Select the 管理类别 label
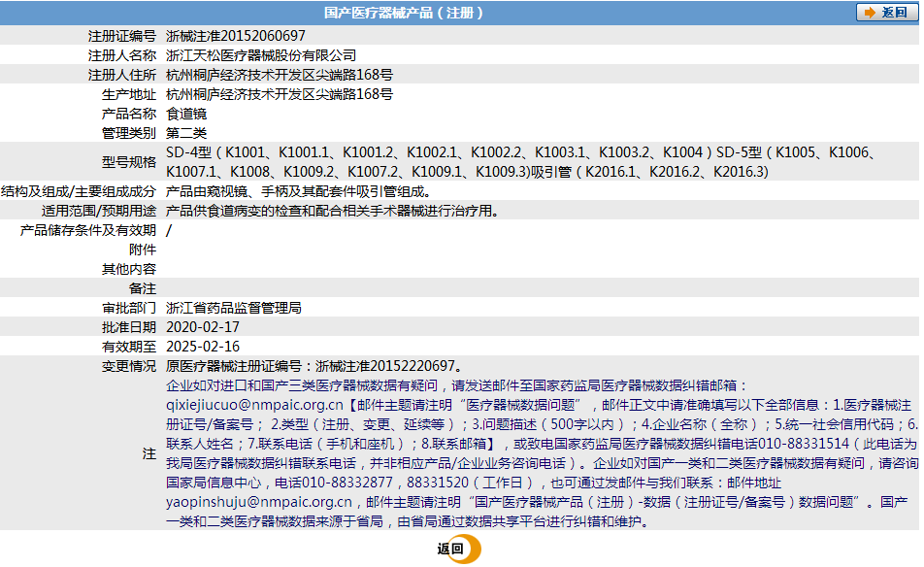 (x=129, y=133)
